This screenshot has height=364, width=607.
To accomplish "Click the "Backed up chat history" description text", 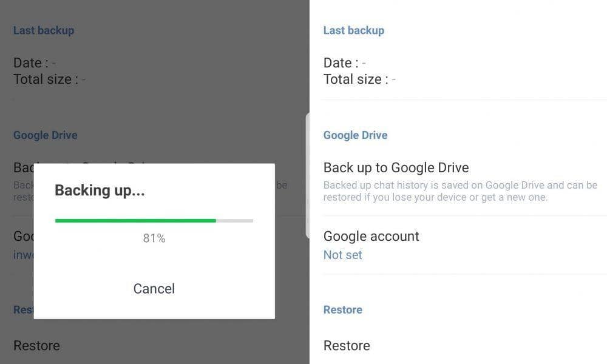I will [x=460, y=191].
